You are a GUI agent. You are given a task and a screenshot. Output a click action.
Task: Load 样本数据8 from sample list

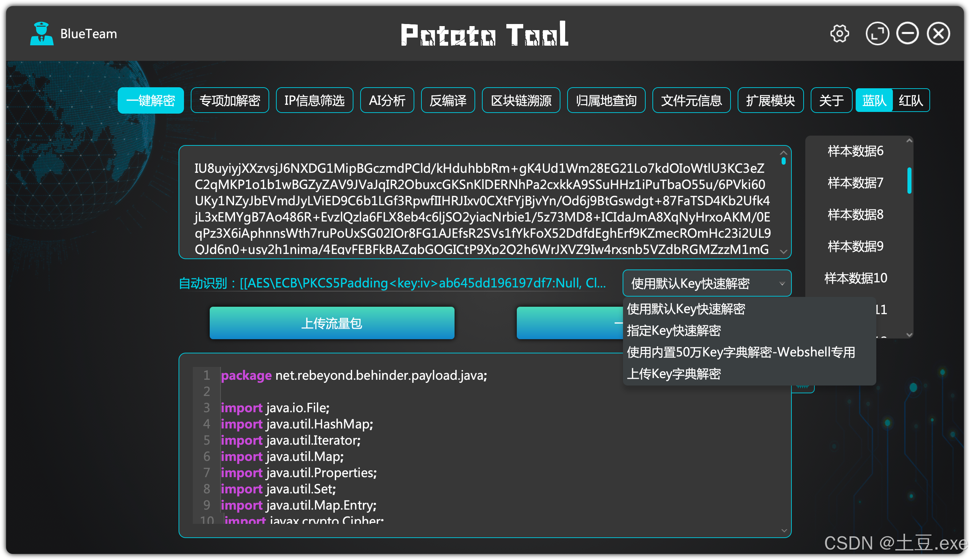point(855,215)
